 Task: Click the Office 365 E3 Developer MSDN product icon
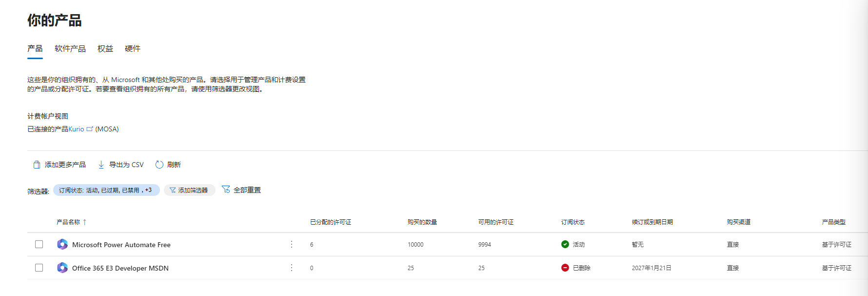tap(62, 268)
